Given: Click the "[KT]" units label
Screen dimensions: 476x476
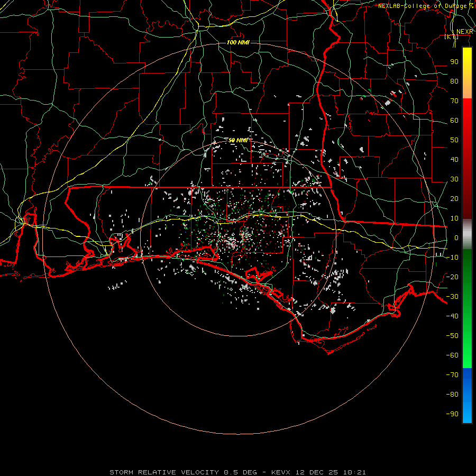Looking at the screenshot, I should (x=452, y=37).
